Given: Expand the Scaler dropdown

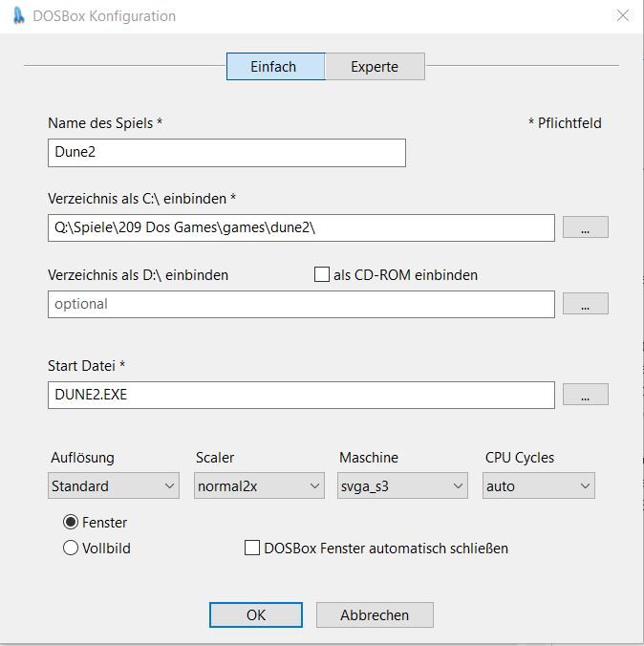Looking at the screenshot, I should [260, 486].
